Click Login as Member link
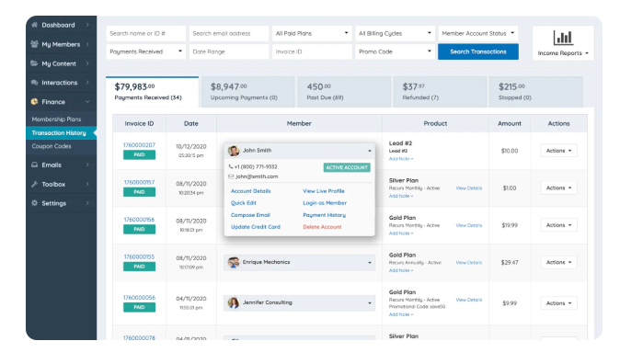This screenshot has height=364, width=620. pos(325,203)
